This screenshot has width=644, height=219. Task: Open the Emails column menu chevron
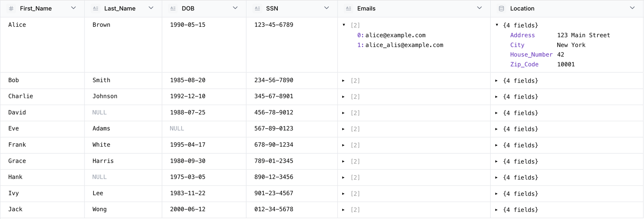(x=479, y=8)
